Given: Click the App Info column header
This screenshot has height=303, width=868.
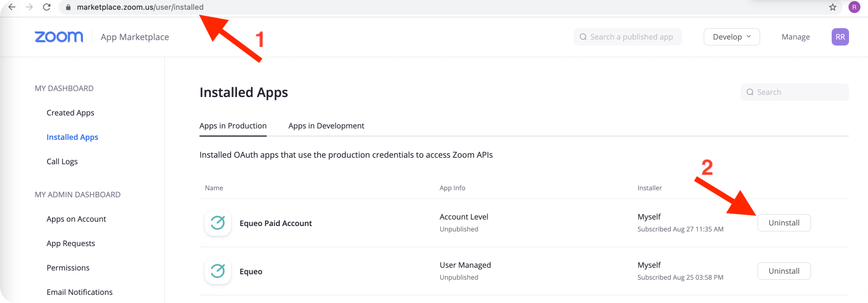Looking at the screenshot, I should click(x=453, y=188).
